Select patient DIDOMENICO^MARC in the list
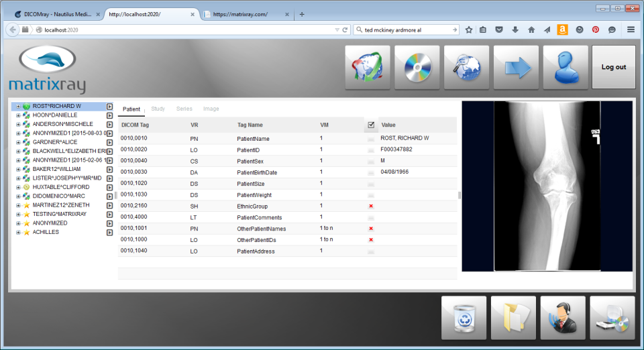This screenshot has width=644, height=350. click(x=59, y=196)
